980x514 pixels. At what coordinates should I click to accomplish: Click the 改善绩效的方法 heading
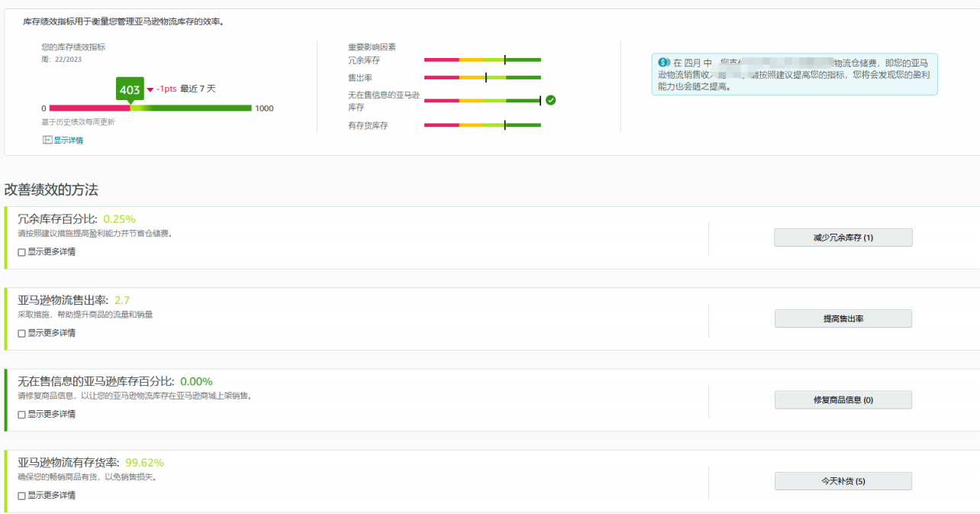click(x=51, y=189)
